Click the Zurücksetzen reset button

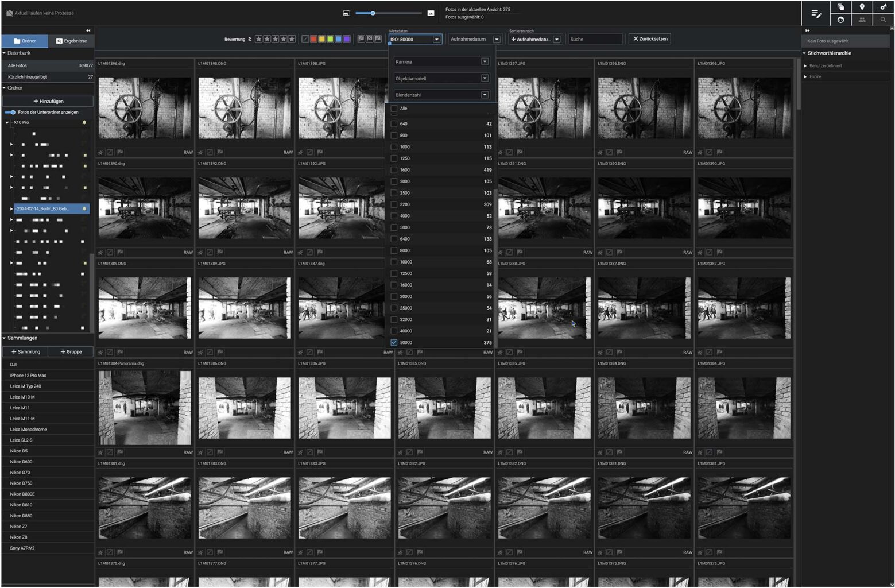tap(650, 38)
